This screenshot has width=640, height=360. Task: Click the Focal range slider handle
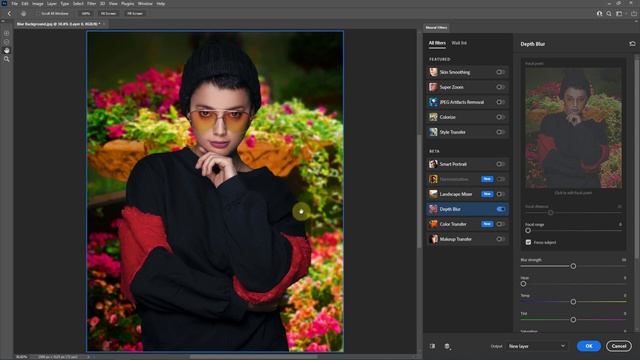(528, 231)
